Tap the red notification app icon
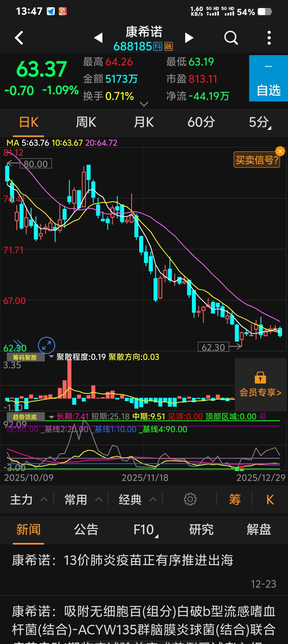Image resolution: width=288 pixels, height=644 pixels. pos(63,11)
